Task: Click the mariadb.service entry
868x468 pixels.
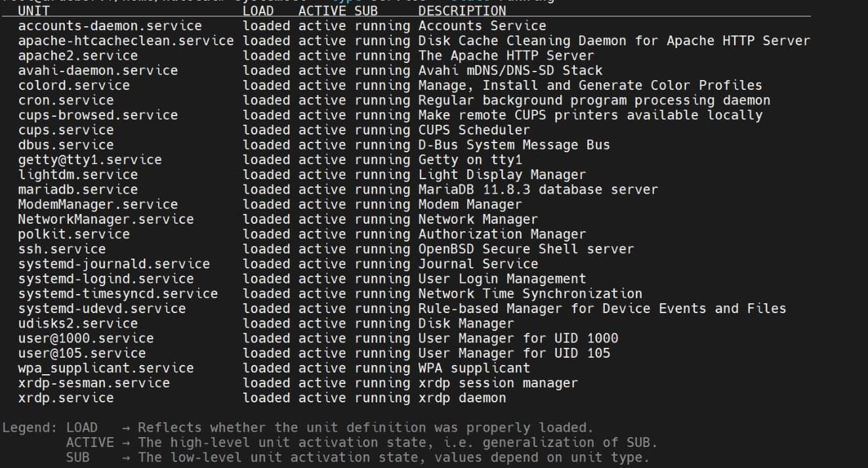Action: point(77,190)
